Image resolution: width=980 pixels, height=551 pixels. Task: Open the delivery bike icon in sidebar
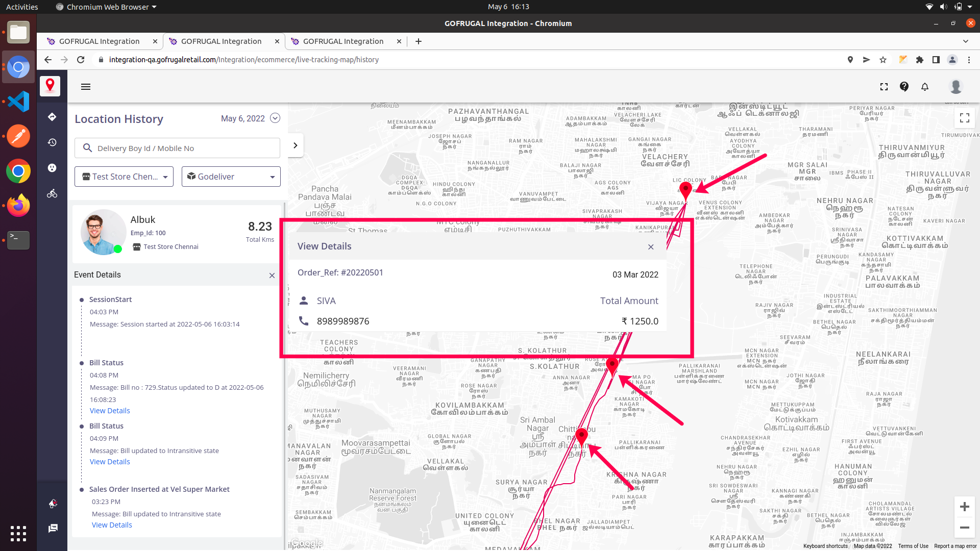coord(52,193)
